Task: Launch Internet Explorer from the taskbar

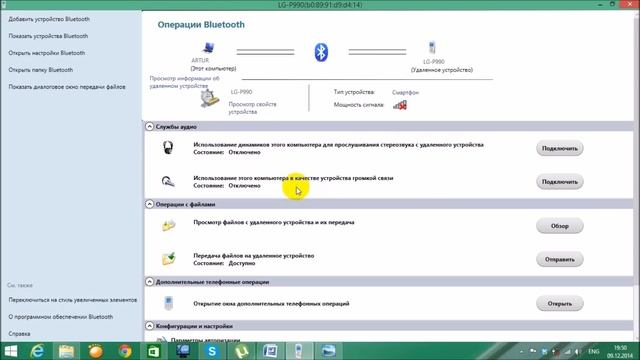Action: point(37,351)
